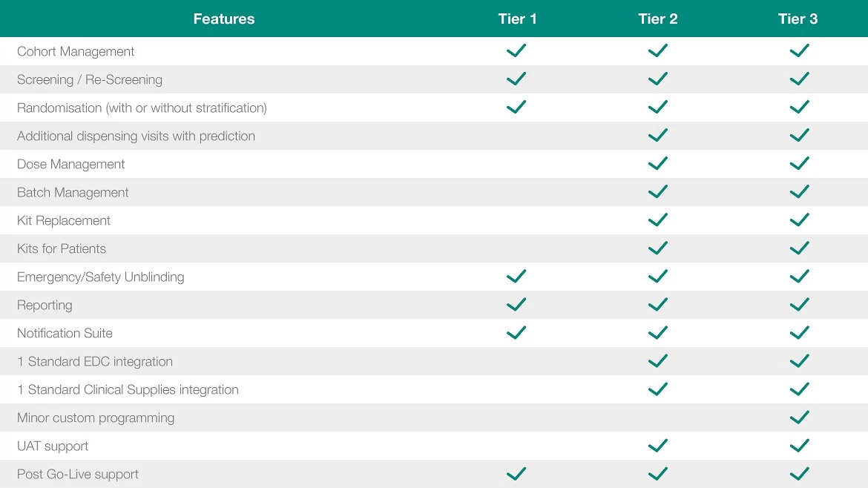Select the Tier 1 column header
The height and width of the screenshot is (488, 868).
point(517,19)
